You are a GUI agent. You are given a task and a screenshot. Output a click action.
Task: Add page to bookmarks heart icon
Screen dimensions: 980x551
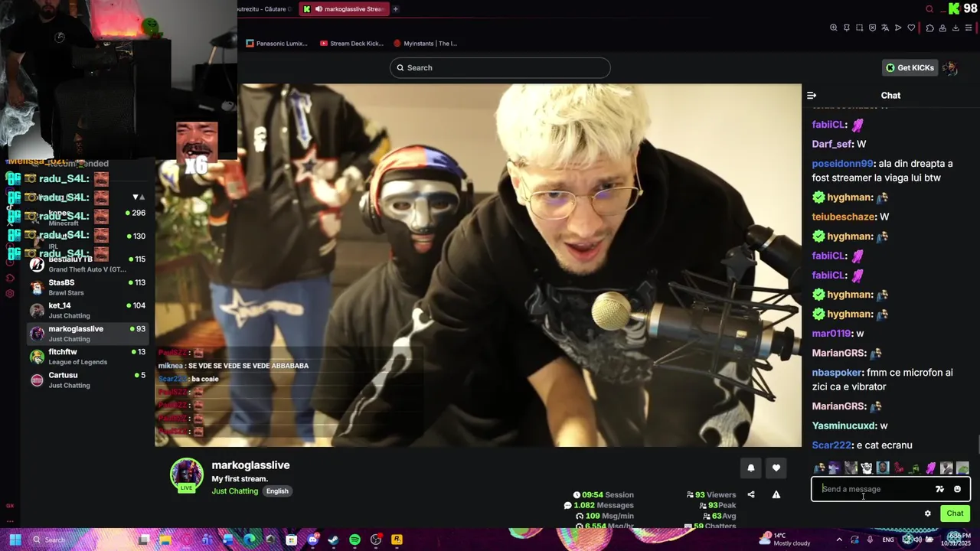click(x=911, y=28)
